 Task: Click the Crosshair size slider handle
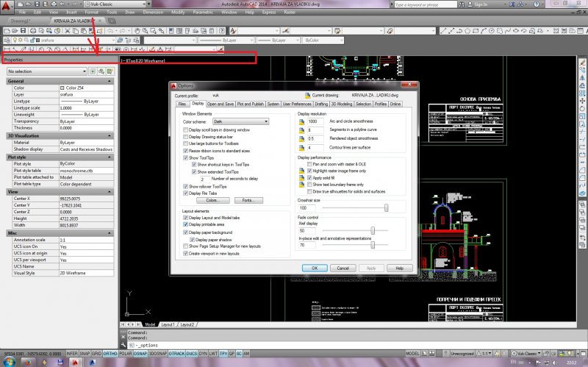coord(387,207)
